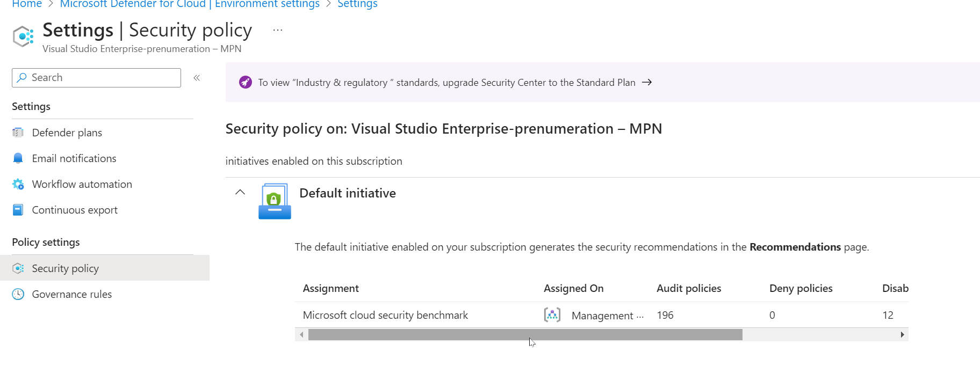
Task: Collapse the Default initiative section
Action: (240, 192)
